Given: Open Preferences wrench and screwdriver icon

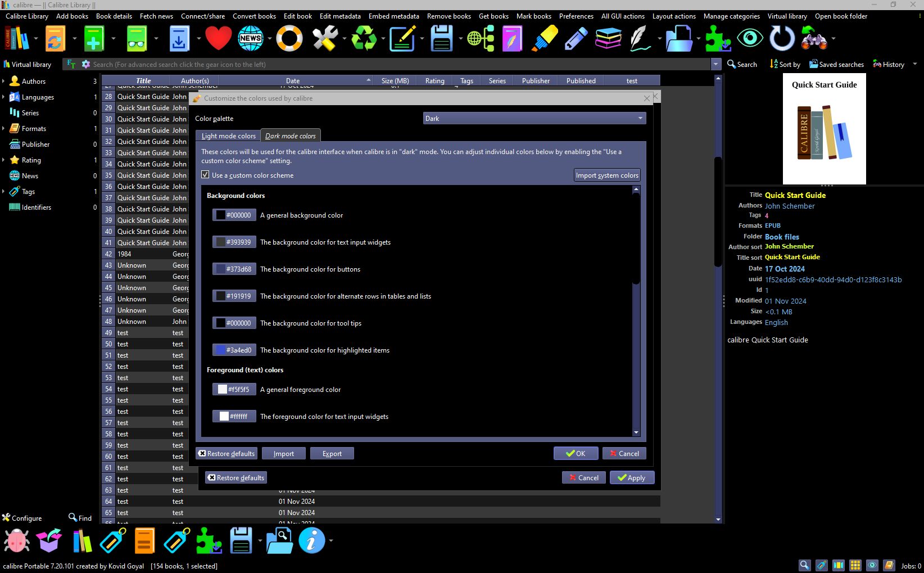Looking at the screenshot, I should 325,38.
